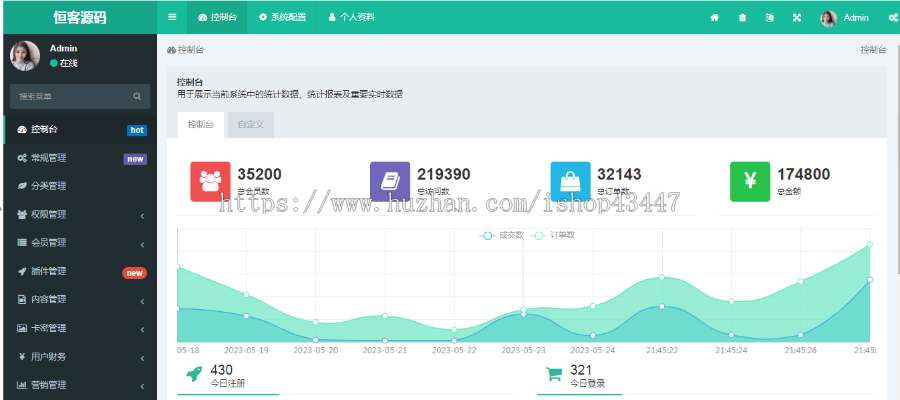Click the purple 总访问数 book icon
Screen dimensions: 900x400
tap(390, 181)
